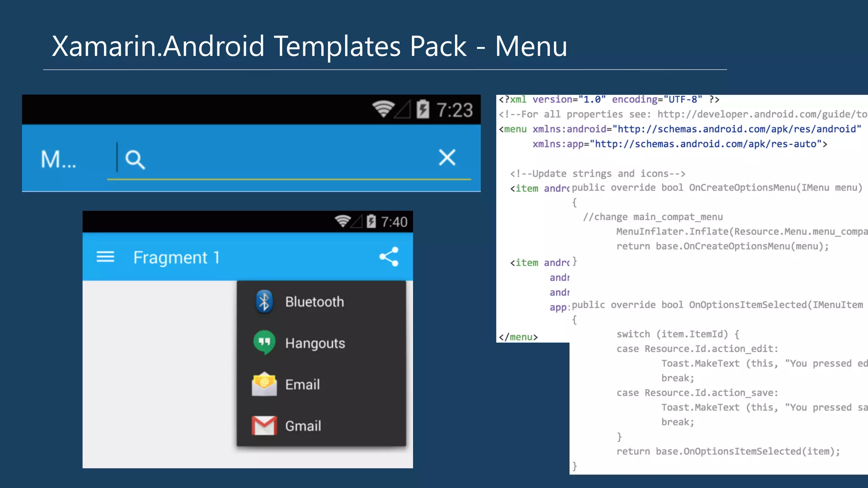Image resolution: width=868 pixels, height=488 pixels.
Task: Choose Email share option
Action: 321,384
